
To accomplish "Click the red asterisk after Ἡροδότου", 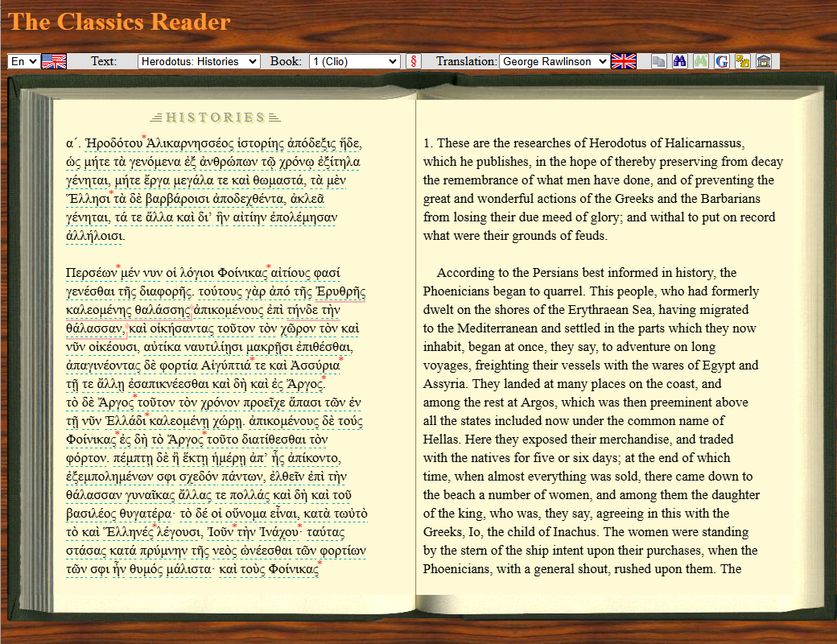I will (144, 138).
